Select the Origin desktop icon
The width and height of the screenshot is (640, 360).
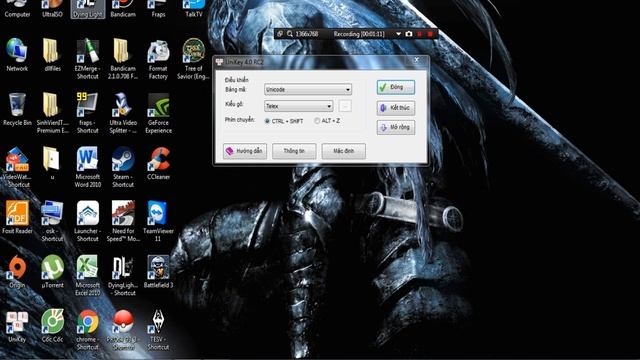point(17,272)
